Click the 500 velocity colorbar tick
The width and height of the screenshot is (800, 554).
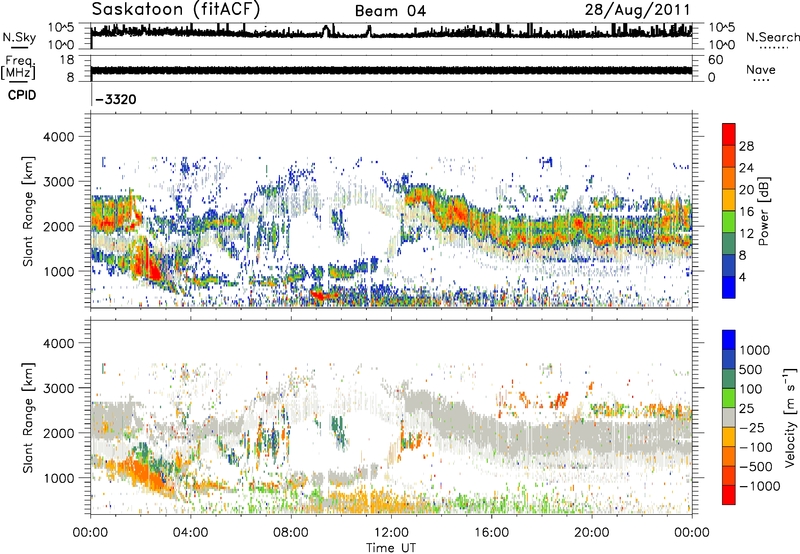751,369
